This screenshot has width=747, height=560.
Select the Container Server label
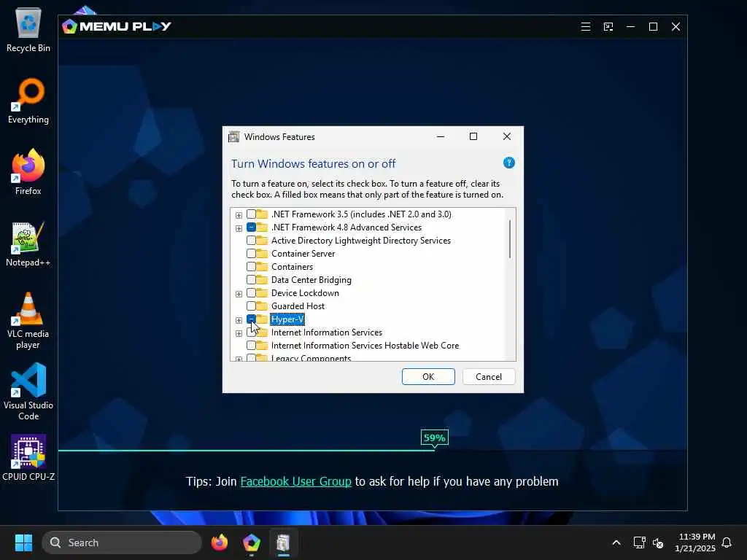(303, 254)
